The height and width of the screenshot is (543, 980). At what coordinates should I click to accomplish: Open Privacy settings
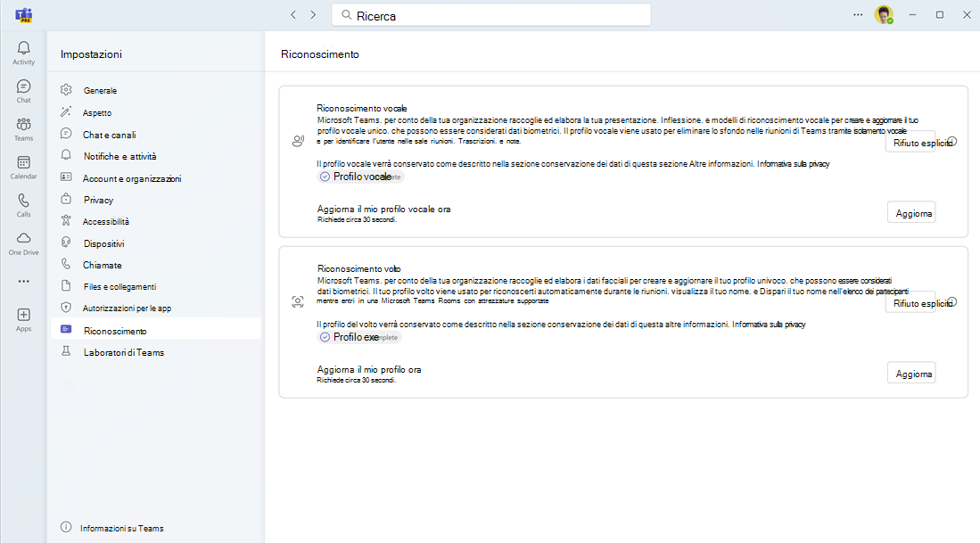[x=156, y=200]
